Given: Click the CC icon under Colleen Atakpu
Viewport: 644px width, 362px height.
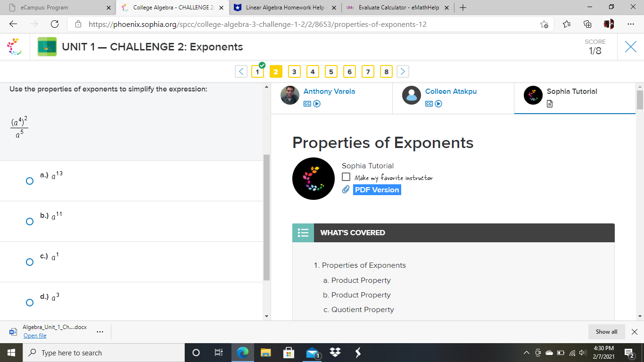Looking at the screenshot, I should 428,103.
